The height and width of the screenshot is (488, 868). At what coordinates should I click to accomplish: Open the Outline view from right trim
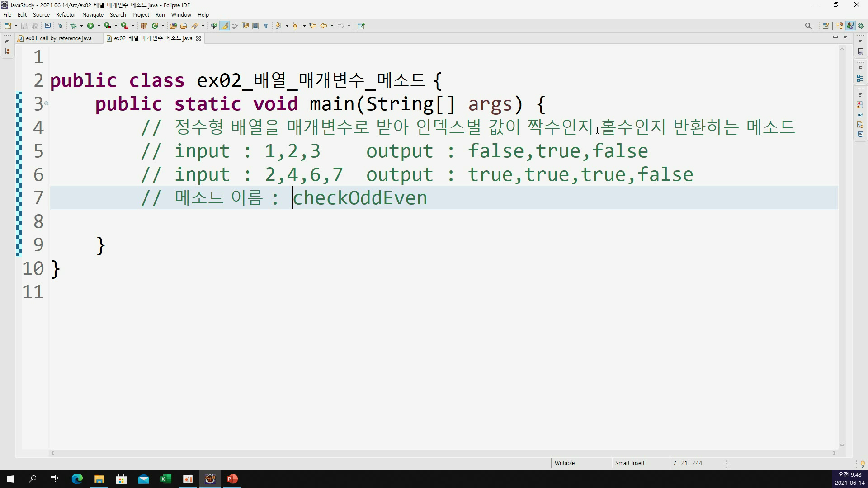click(x=860, y=79)
